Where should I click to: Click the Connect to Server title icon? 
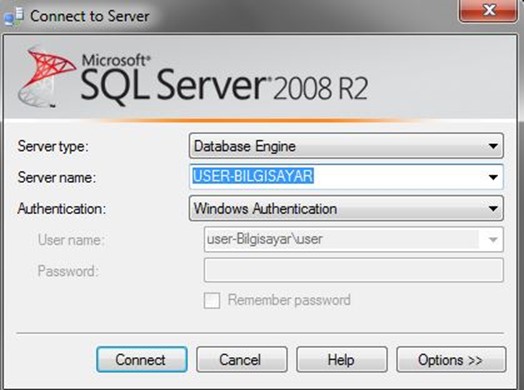pos(13,16)
